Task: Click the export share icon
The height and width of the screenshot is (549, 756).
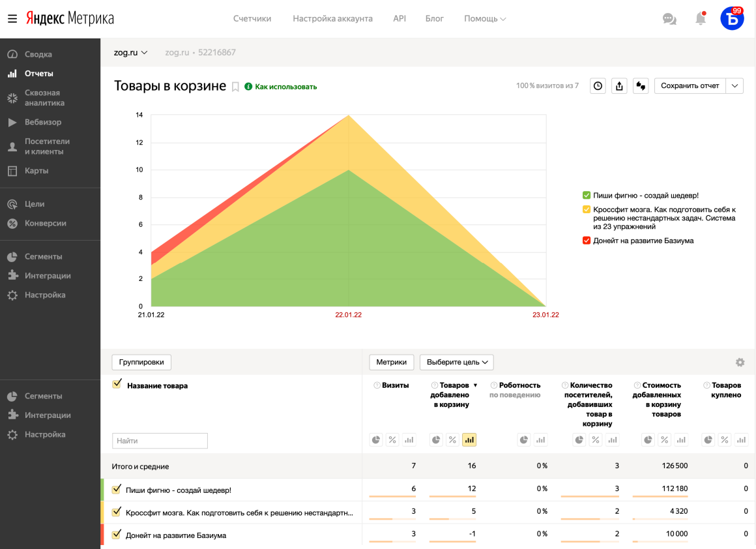Action: point(619,86)
